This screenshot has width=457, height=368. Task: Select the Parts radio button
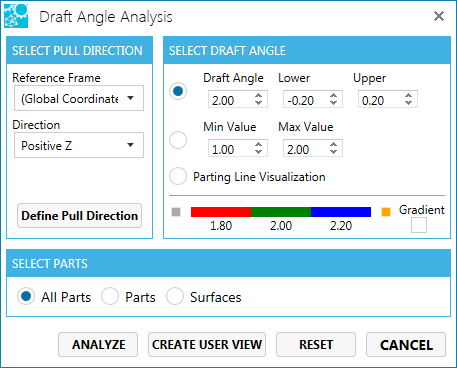point(110,296)
